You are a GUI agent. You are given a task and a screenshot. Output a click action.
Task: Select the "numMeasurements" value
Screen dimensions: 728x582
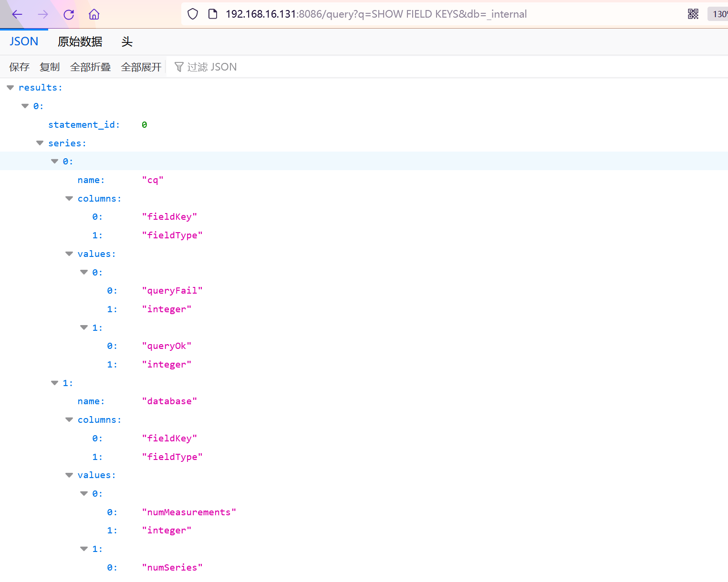tap(189, 512)
